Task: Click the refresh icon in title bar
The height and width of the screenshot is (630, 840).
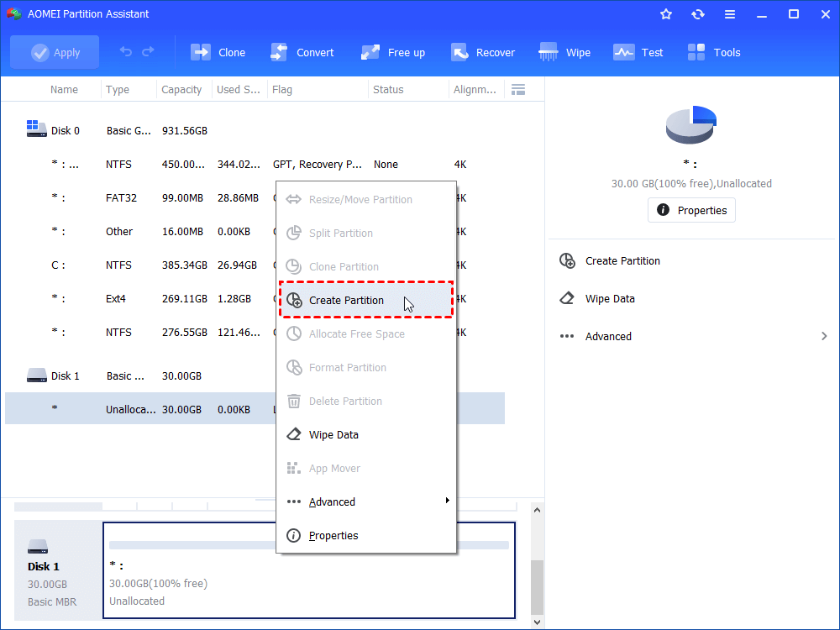Action: coord(697,14)
